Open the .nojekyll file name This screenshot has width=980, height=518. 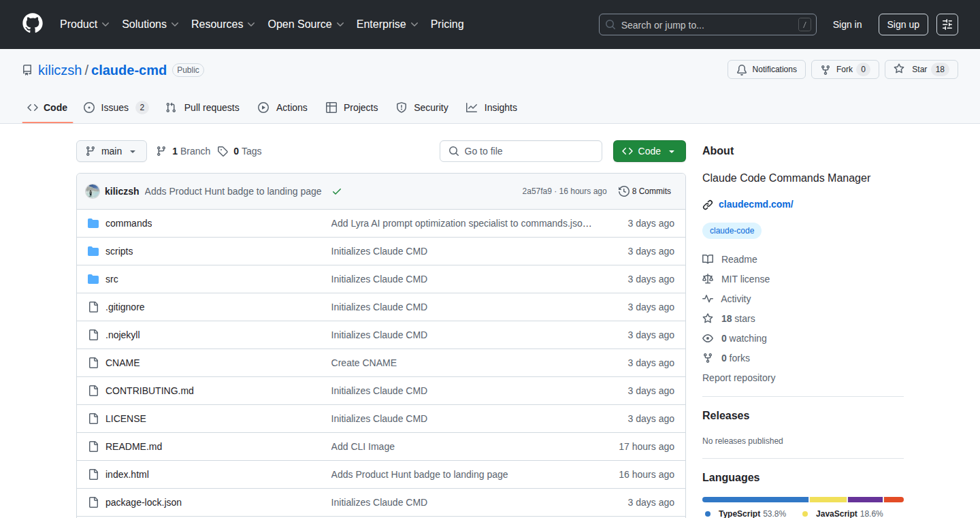(x=122, y=335)
